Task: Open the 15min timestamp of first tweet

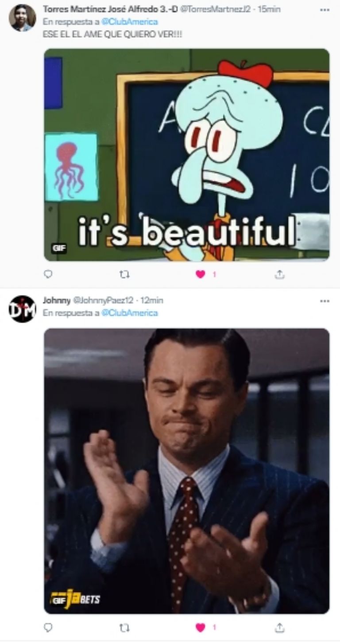Action: 269,9
